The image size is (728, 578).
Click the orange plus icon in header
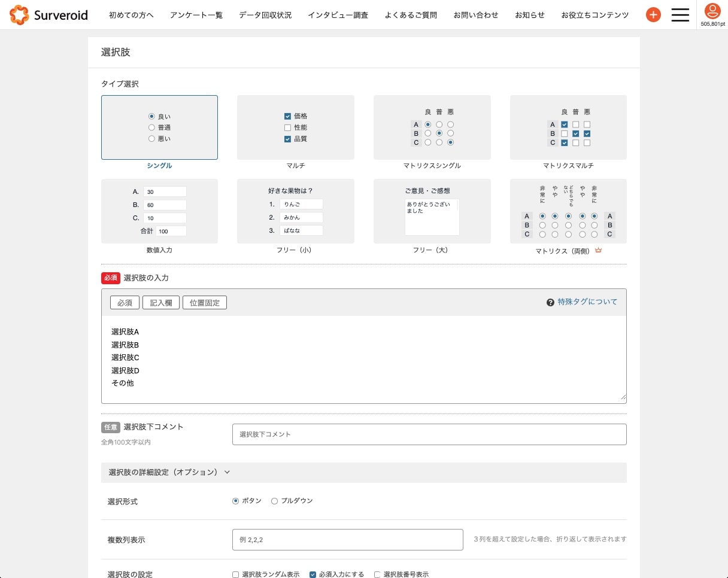pyautogui.click(x=653, y=15)
